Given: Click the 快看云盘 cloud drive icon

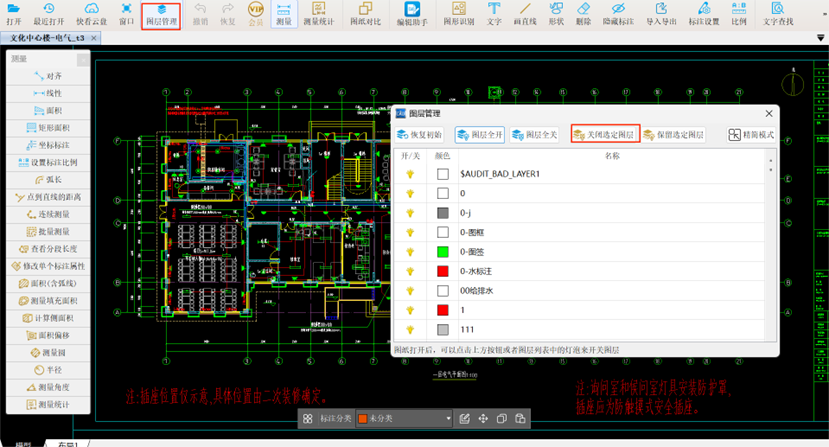Looking at the screenshot, I should pos(91,14).
